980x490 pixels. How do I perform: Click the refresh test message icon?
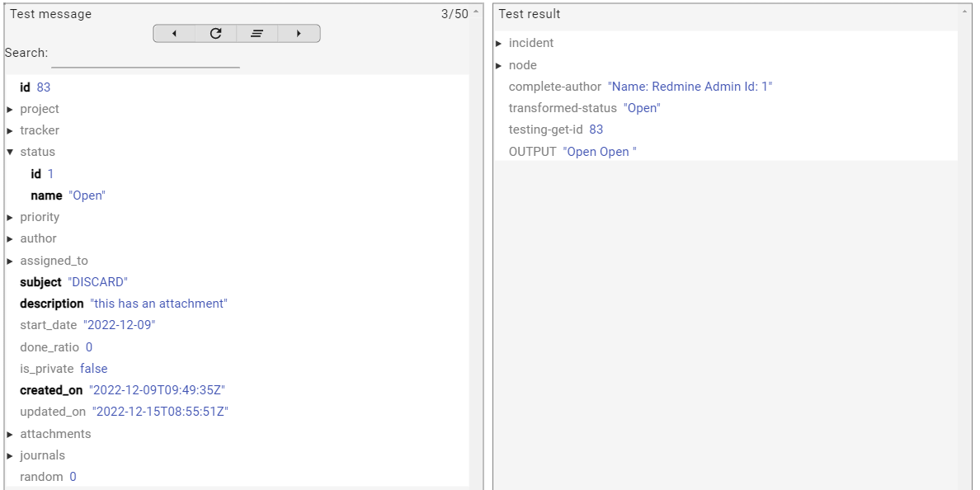tap(215, 34)
